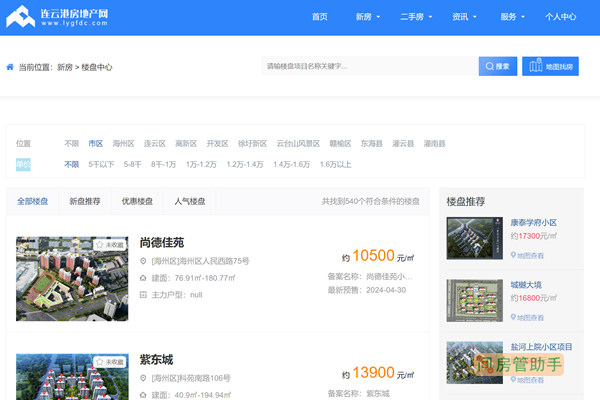This screenshot has height=400, width=600.
Task: Filter price by 1.4万-1.6万
Action: (x=292, y=165)
